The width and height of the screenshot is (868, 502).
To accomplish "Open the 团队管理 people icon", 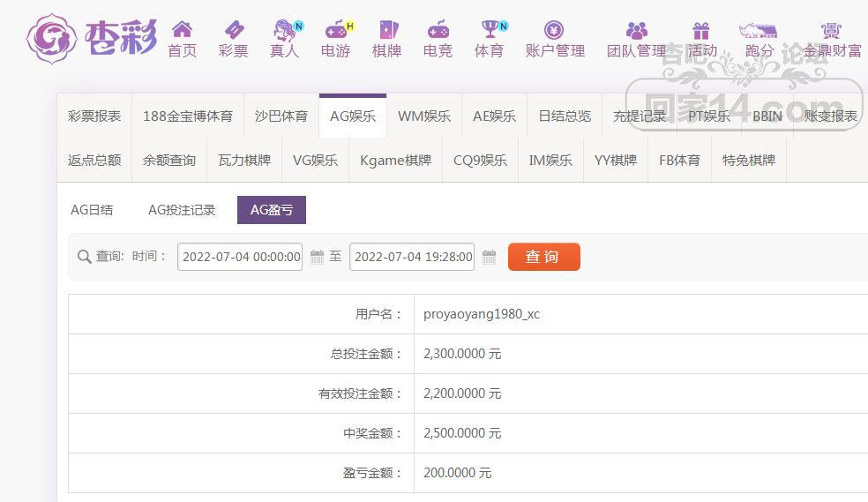I will [637, 29].
